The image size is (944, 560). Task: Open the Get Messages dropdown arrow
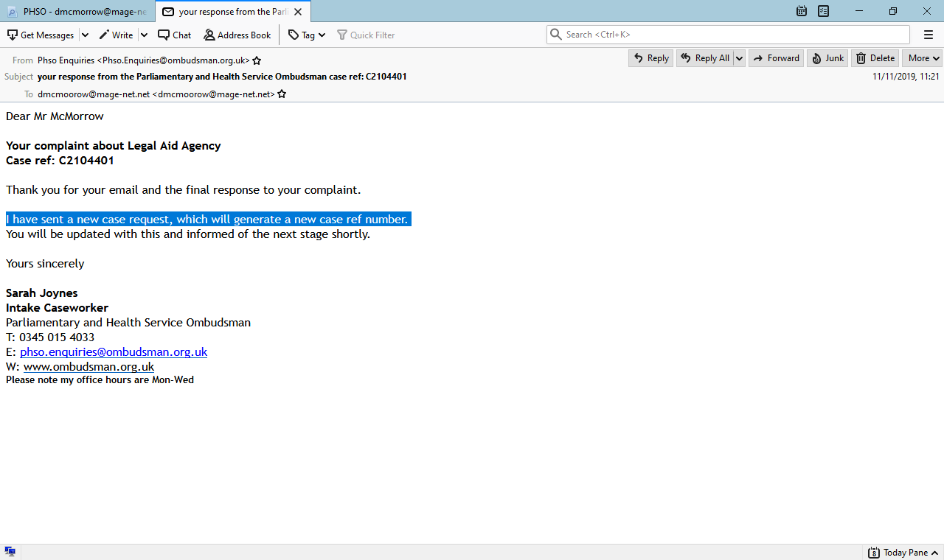(85, 35)
